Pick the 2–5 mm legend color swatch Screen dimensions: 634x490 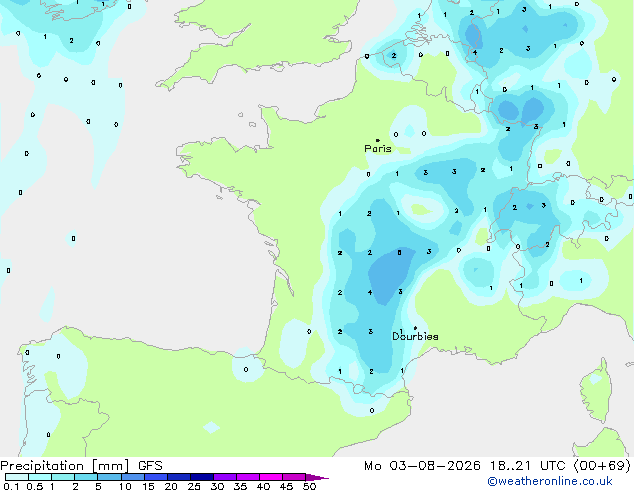click(86, 477)
